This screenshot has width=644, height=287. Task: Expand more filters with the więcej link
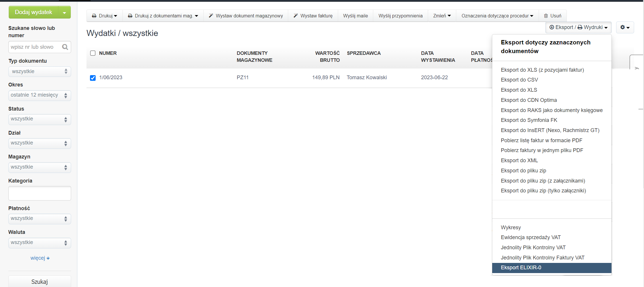[40, 258]
